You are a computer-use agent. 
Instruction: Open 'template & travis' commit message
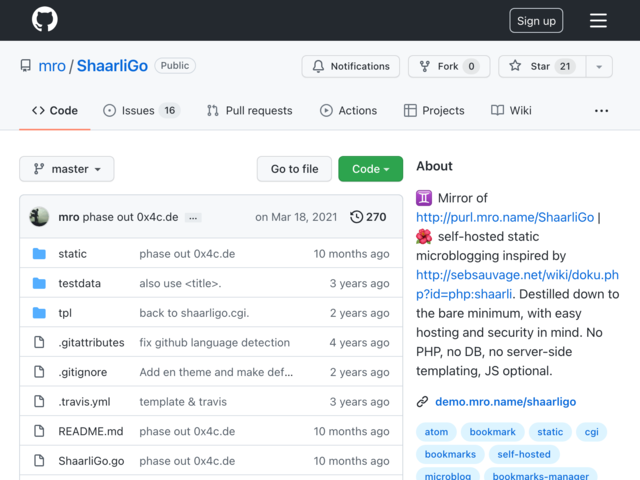pyautogui.click(x=183, y=402)
